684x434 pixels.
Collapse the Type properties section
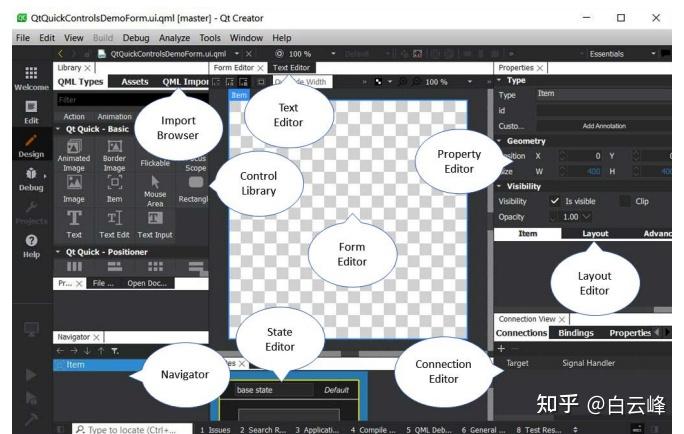pos(499,80)
